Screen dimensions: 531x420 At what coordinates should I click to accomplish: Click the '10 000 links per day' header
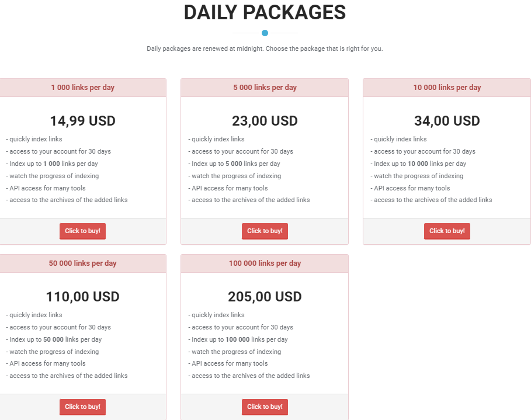click(x=447, y=88)
